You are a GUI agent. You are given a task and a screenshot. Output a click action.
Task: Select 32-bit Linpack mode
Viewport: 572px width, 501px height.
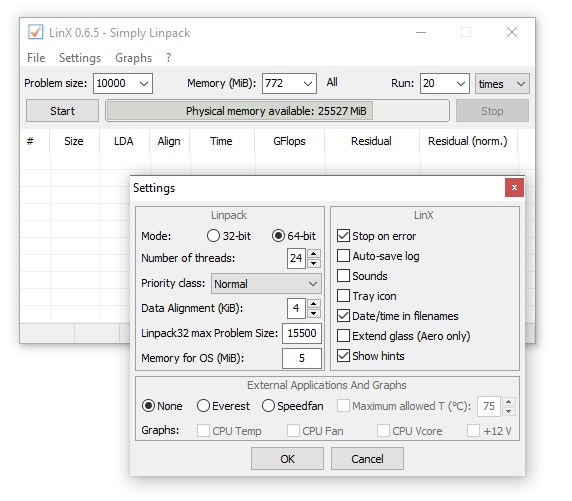[229, 236]
